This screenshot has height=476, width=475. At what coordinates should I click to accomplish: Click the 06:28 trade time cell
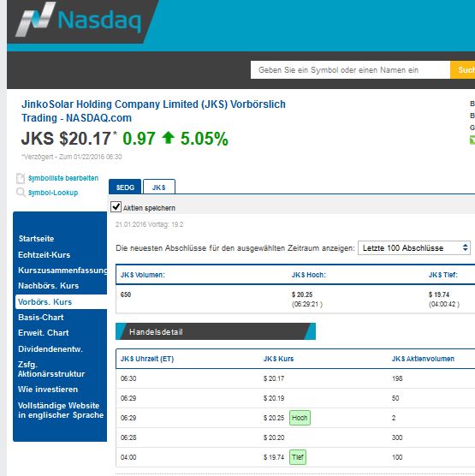[128, 437]
